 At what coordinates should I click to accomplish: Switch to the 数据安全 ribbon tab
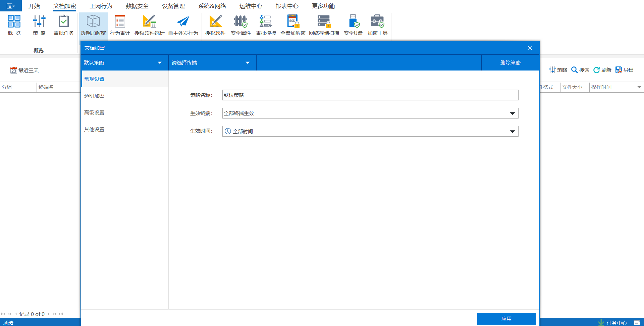(x=137, y=6)
